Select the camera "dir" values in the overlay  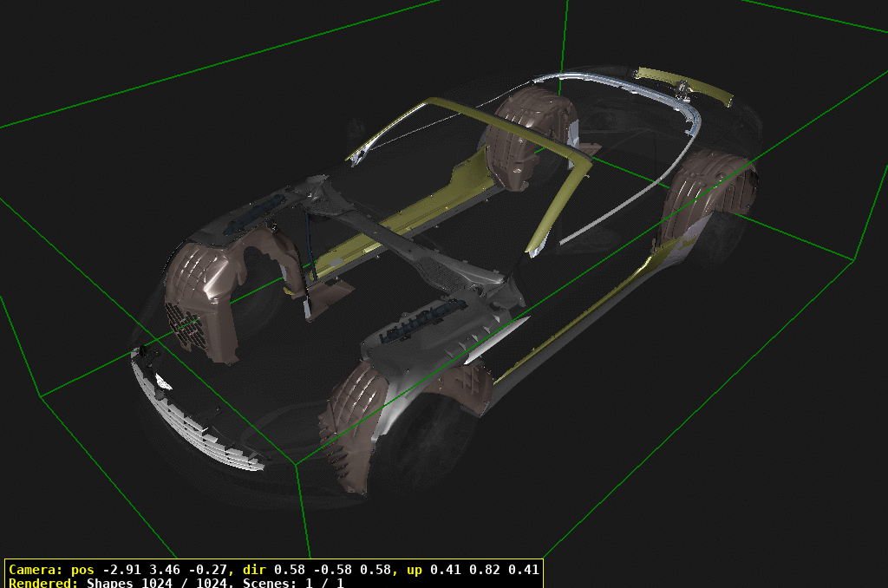tap(328, 570)
